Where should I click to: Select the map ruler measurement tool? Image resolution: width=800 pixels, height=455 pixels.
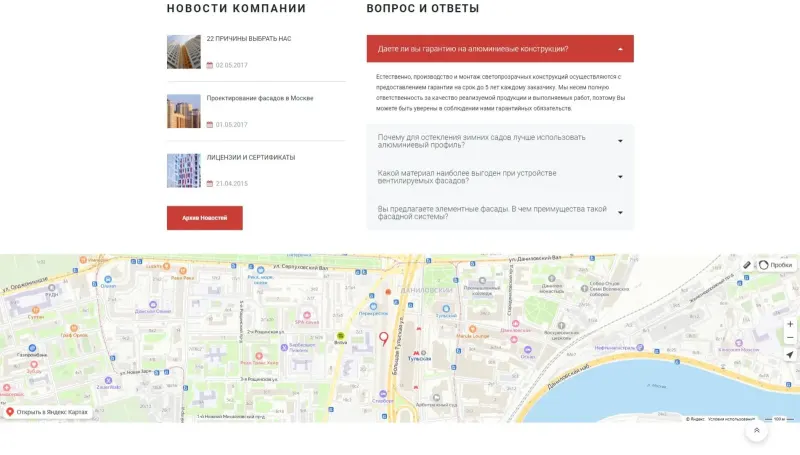coord(747,265)
